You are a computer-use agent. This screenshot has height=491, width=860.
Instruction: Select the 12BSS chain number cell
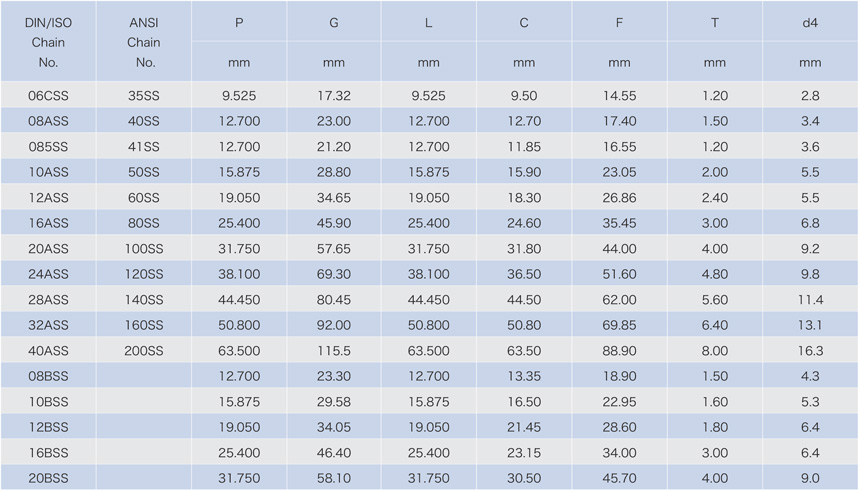click(48, 427)
